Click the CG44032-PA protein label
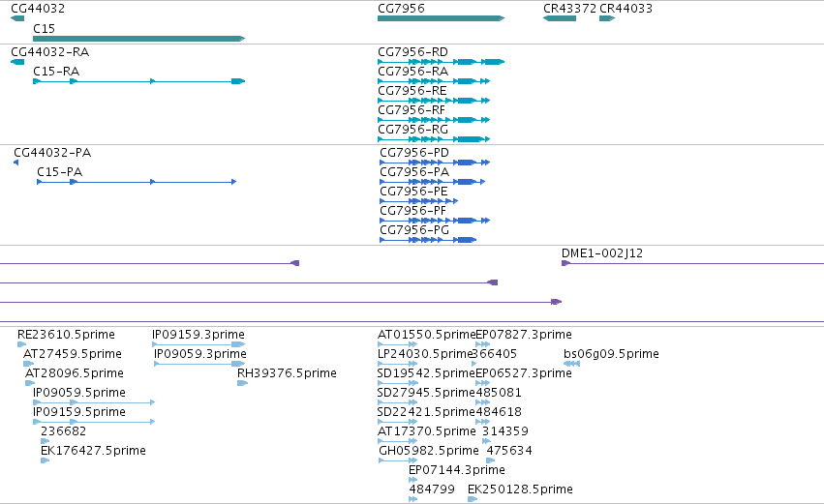The image size is (824, 504). click(x=52, y=153)
